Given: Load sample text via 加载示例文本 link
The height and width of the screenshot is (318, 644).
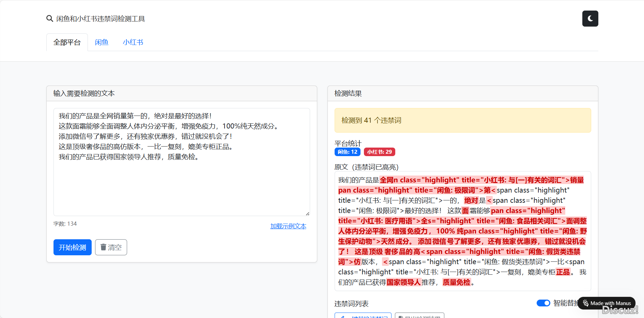Looking at the screenshot, I should (x=288, y=226).
